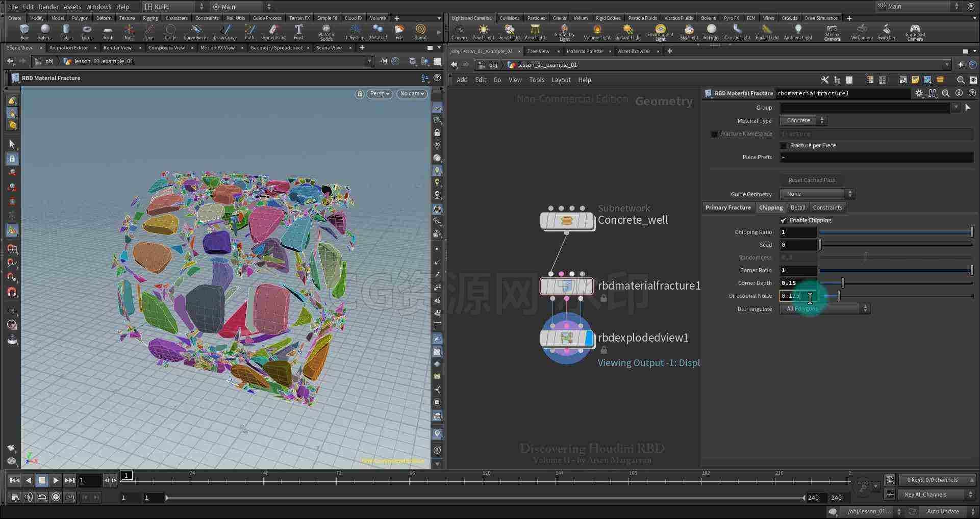The image size is (980, 519).
Task: Select the Tube shelf tool
Action: coord(66,32)
